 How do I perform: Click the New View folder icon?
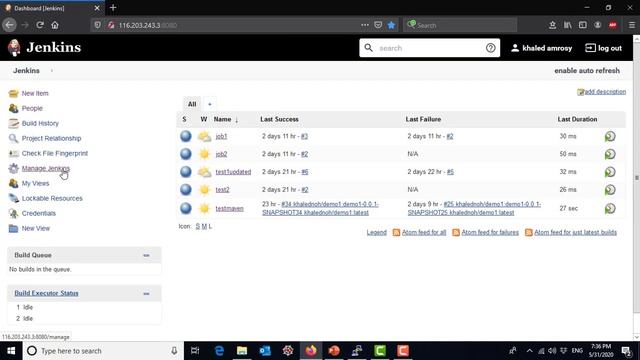click(13, 228)
